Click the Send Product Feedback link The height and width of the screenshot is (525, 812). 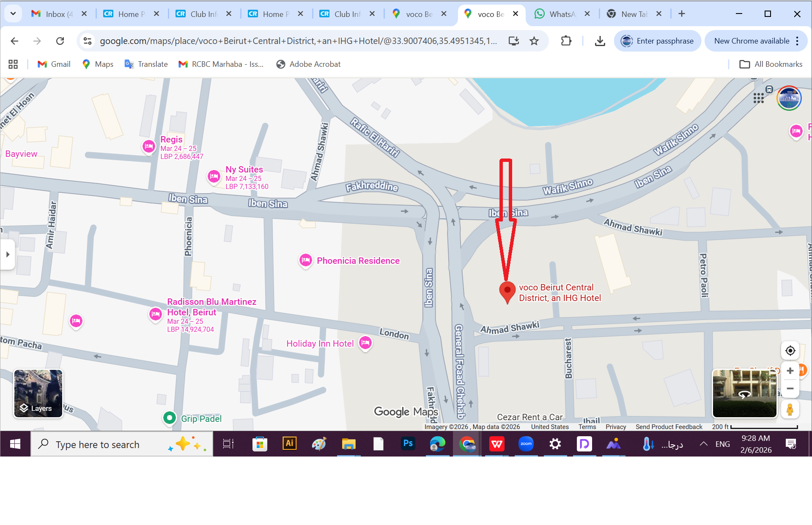pos(669,427)
